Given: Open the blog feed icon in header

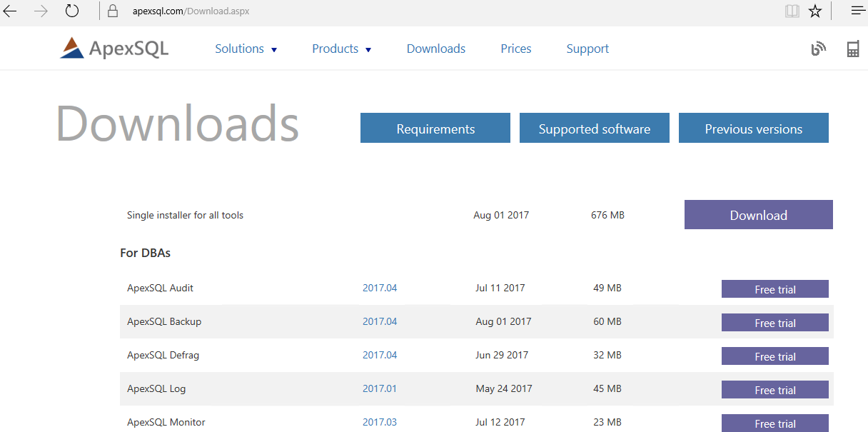Looking at the screenshot, I should [818, 49].
